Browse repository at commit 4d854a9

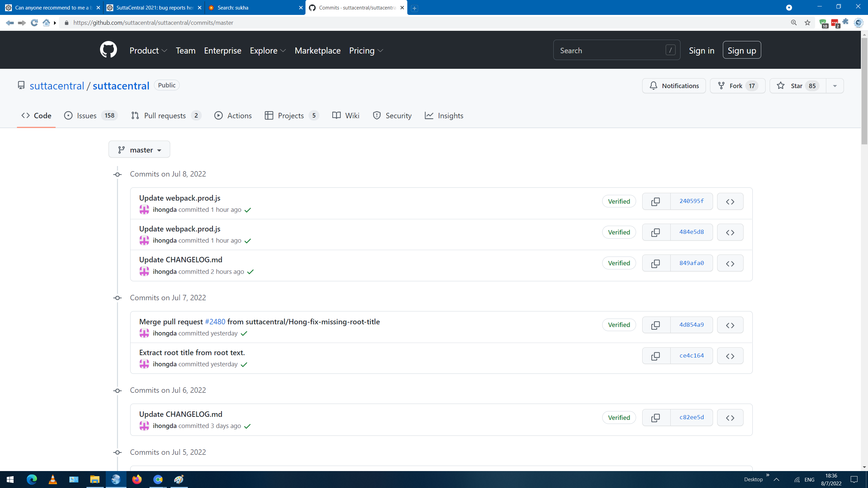pos(730,325)
